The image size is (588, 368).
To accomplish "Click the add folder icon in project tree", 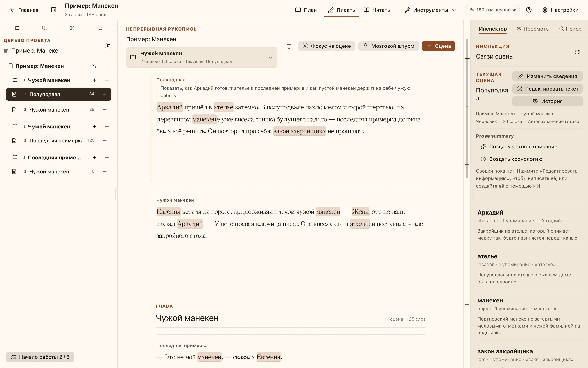I will pyautogui.click(x=108, y=46).
